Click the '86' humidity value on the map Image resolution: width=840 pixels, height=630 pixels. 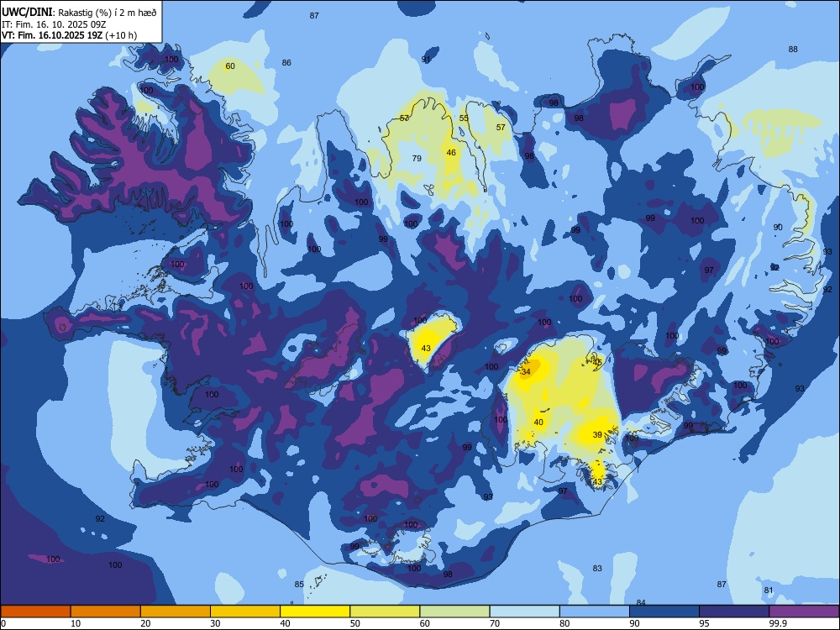point(286,63)
